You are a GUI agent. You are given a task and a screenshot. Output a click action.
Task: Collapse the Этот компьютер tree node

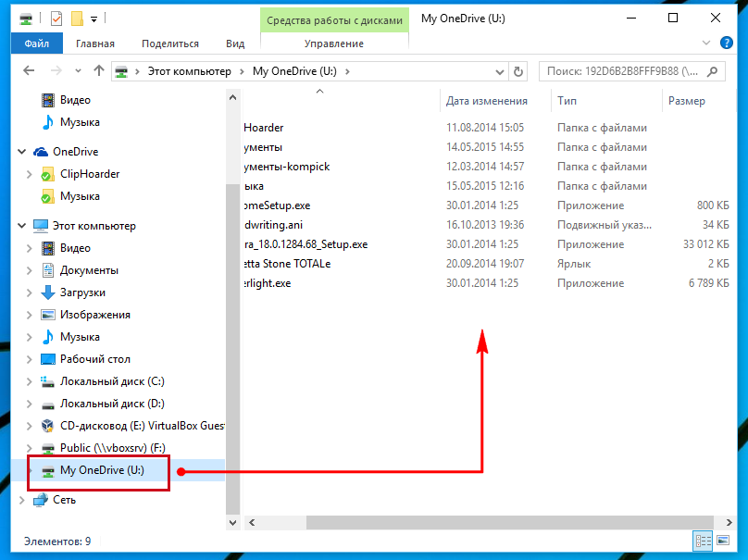[x=23, y=226]
